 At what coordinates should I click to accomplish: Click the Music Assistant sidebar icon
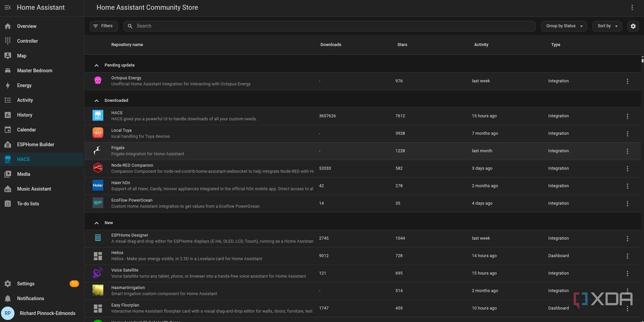[8, 189]
